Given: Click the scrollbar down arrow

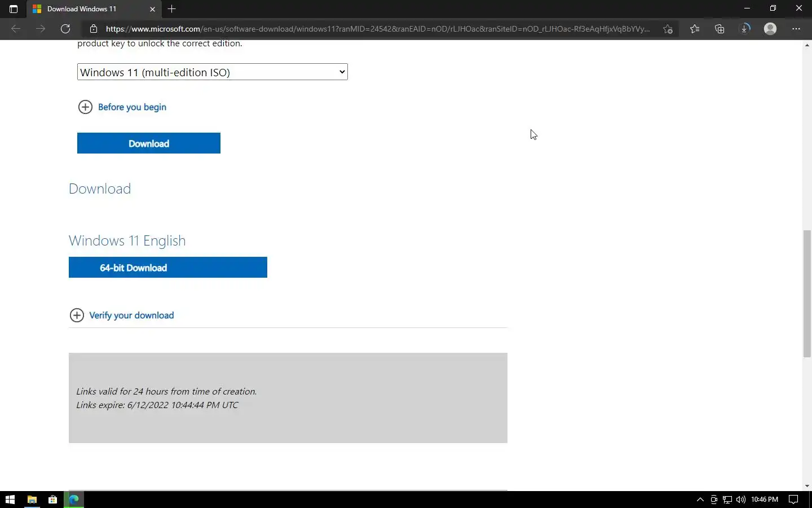Looking at the screenshot, I should [x=807, y=486].
